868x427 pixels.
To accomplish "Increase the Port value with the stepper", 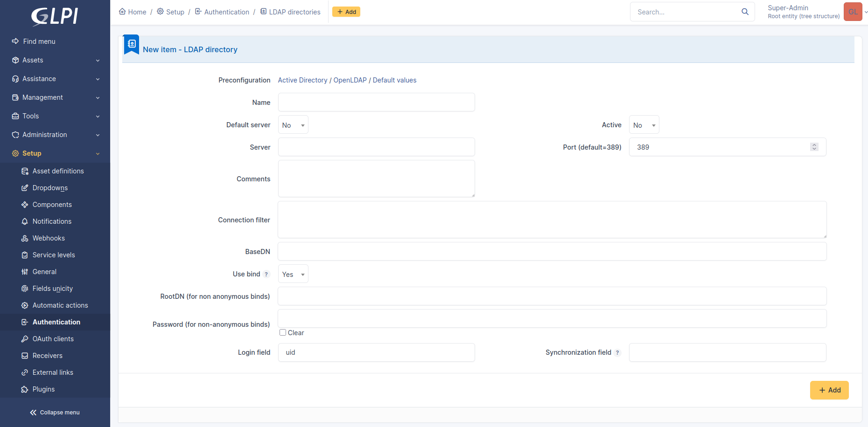I will (x=814, y=145).
